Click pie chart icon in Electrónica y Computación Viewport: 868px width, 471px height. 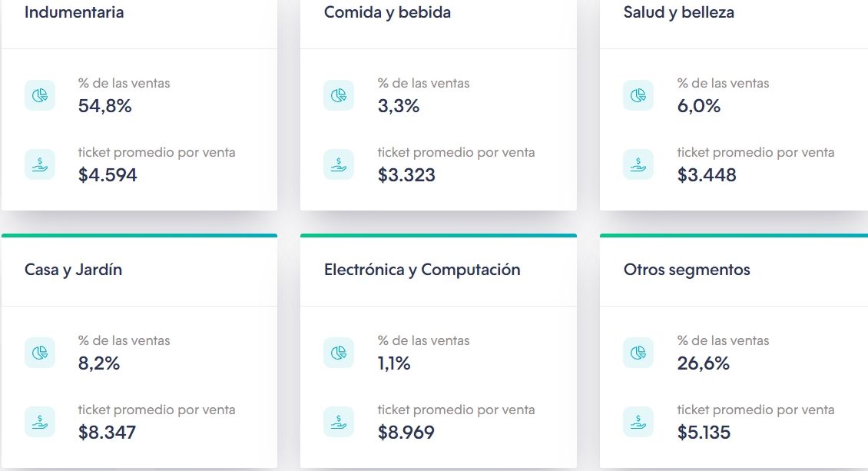pos(339,353)
